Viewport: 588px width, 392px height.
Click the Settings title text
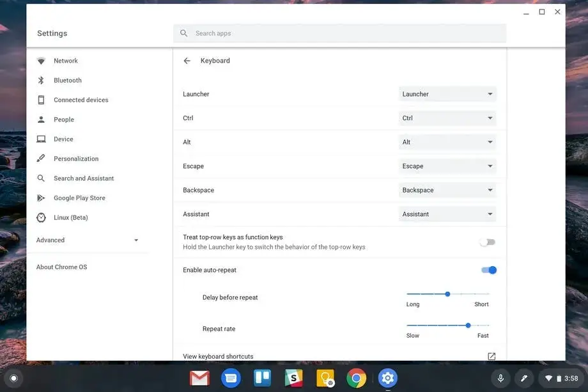pyautogui.click(x=52, y=33)
